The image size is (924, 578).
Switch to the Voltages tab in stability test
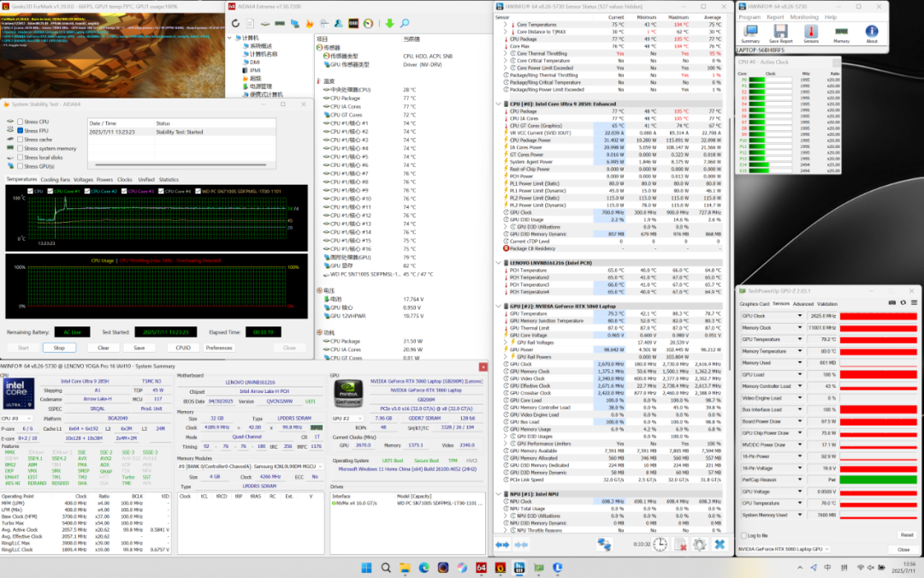click(83, 180)
